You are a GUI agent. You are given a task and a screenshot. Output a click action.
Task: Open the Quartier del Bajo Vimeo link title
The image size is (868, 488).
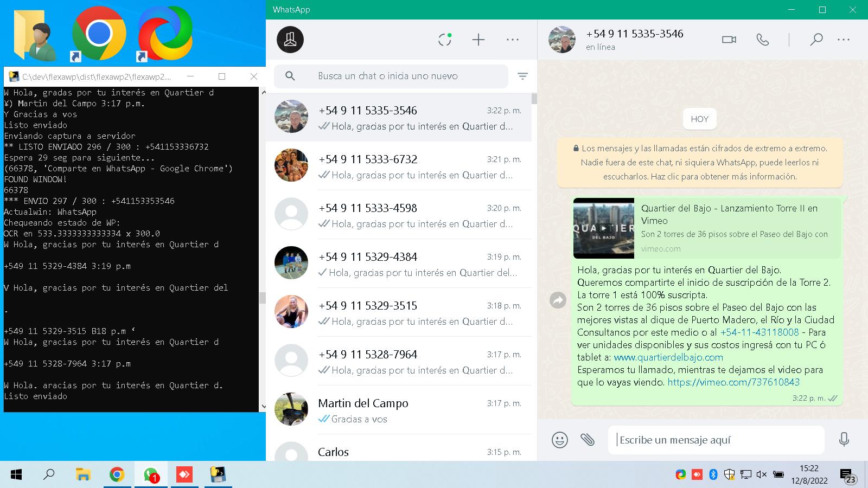729,214
